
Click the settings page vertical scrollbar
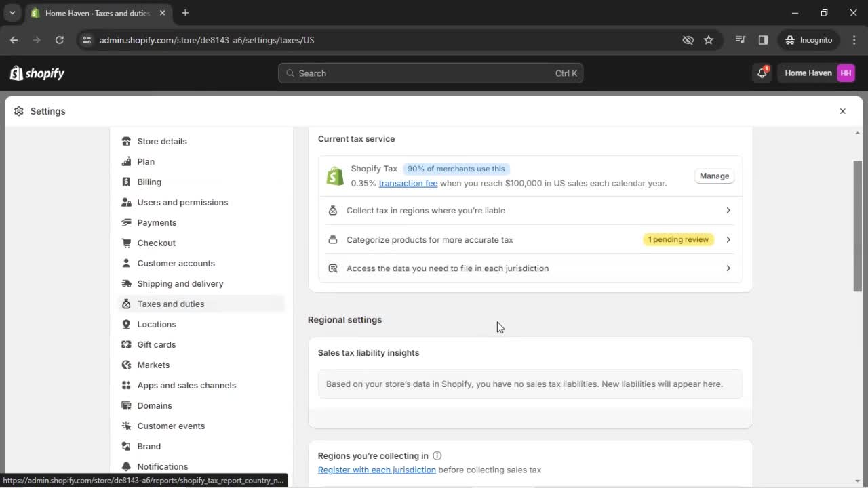(x=858, y=226)
